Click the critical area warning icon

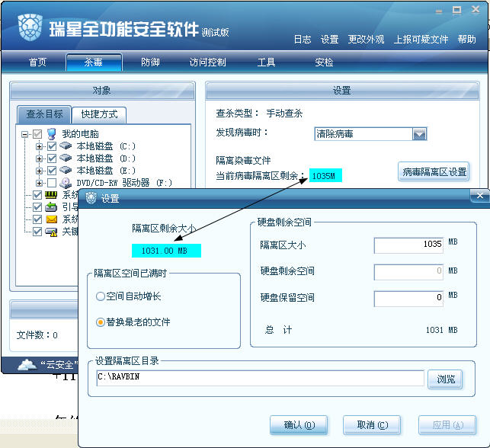coord(51,232)
